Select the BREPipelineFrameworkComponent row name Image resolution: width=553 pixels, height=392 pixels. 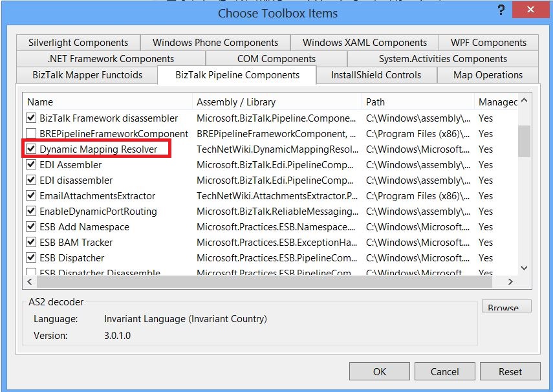click(114, 134)
